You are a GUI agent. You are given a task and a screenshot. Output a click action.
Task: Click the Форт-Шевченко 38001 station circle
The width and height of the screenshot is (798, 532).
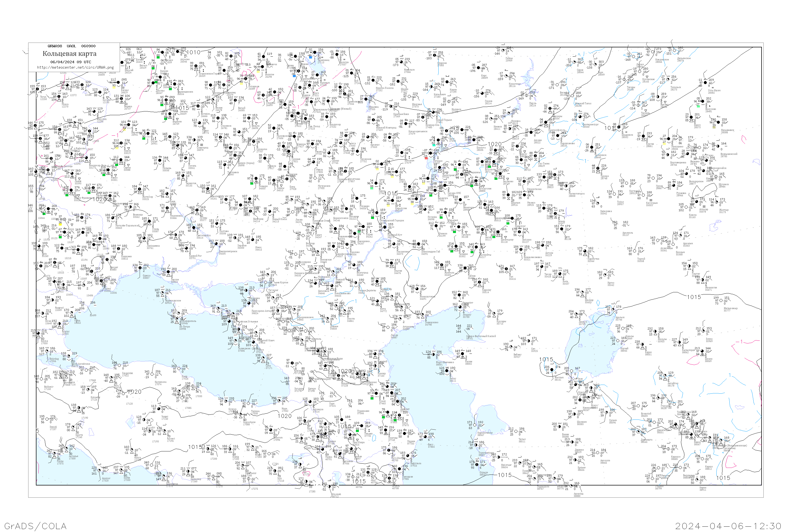(x=434, y=355)
